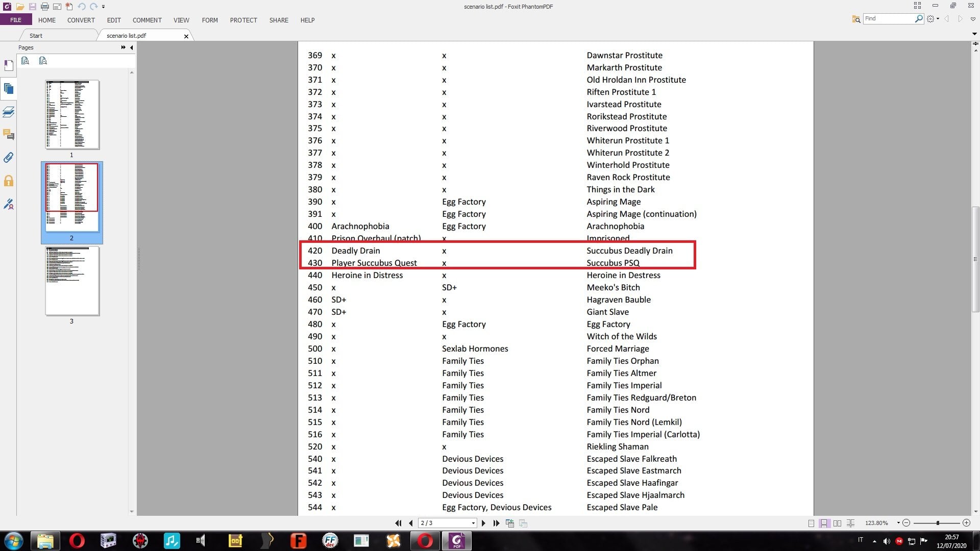This screenshot has width=980, height=551.
Task: Create a new PDF with starred page icon
Action: click(69, 7)
